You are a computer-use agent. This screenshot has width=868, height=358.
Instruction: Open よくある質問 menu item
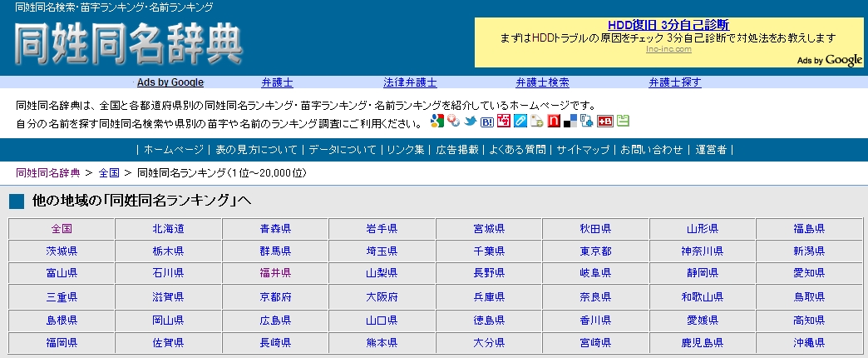click(517, 150)
